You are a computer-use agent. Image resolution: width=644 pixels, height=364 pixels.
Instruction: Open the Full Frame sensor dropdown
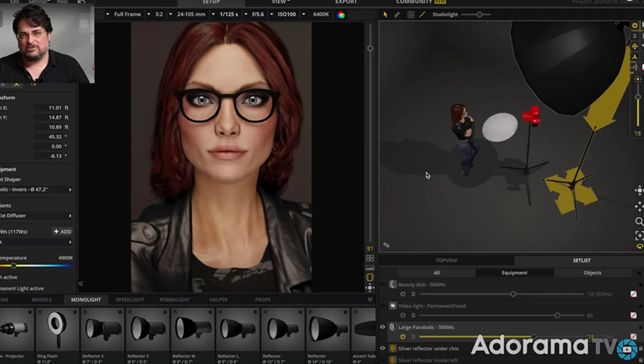coord(124,14)
